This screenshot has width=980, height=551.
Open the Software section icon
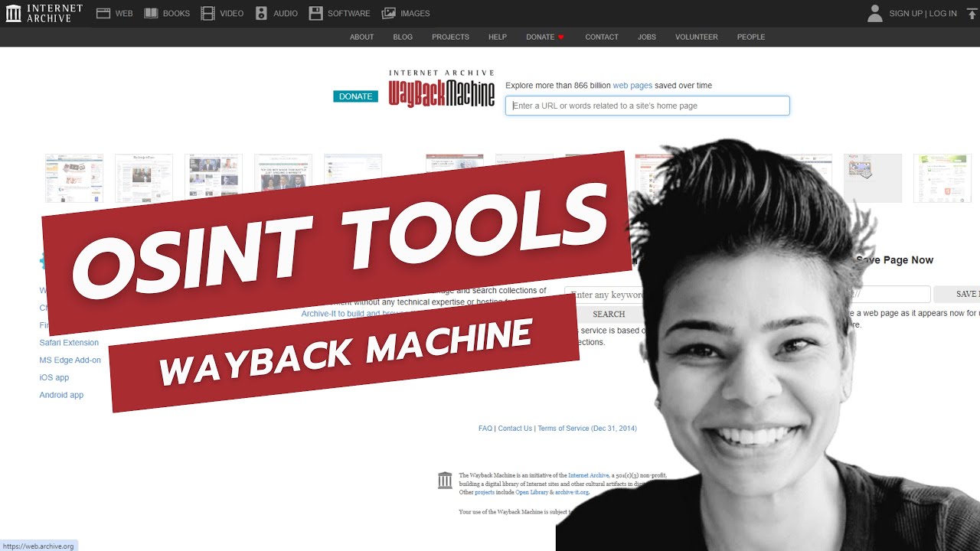[315, 13]
